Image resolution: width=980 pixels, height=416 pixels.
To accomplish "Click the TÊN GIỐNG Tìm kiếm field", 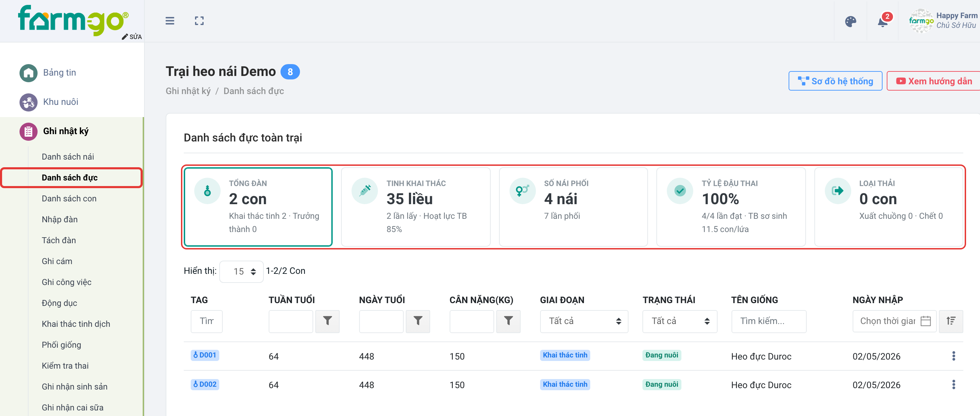I will (x=768, y=321).
